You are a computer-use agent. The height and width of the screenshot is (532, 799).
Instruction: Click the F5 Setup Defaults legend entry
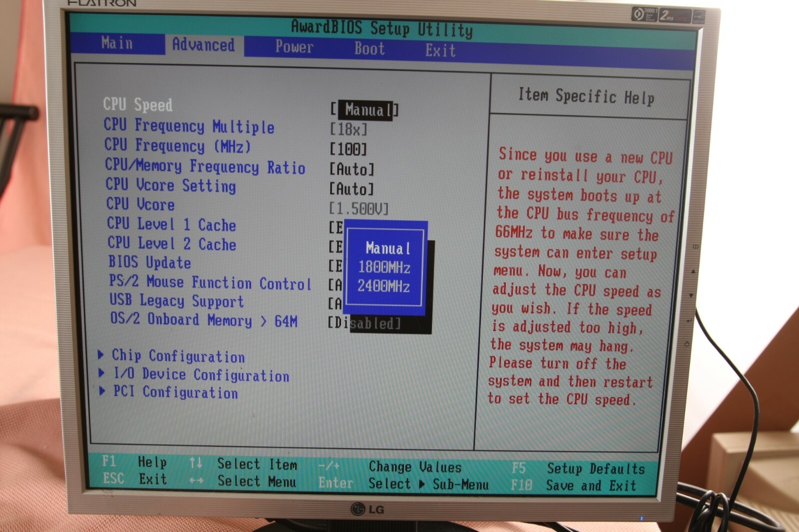pyautogui.click(x=578, y=469)
